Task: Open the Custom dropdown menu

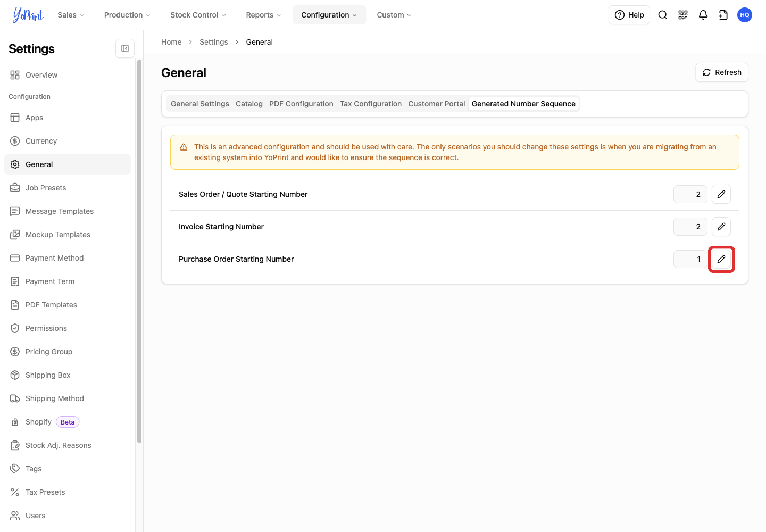Action: (394, 15)
